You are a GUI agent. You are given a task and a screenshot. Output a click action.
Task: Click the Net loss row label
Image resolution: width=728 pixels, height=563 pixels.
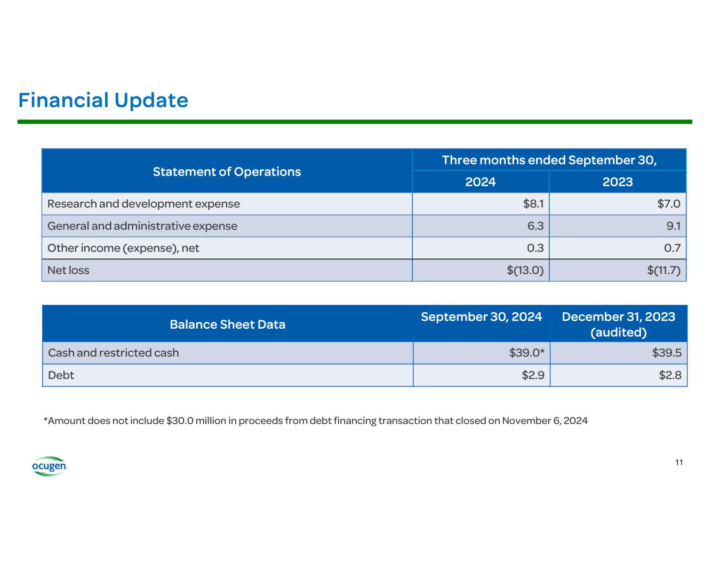(68, 270)
